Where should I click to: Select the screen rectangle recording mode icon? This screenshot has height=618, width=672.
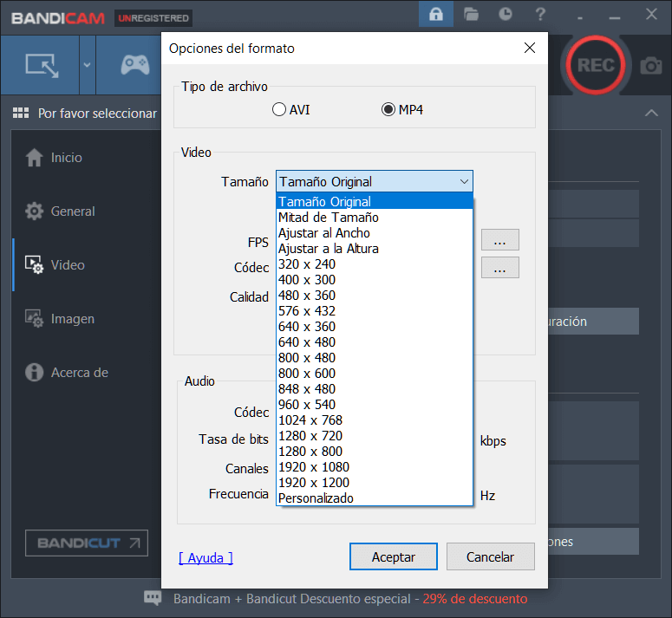[x=42, y=66]
